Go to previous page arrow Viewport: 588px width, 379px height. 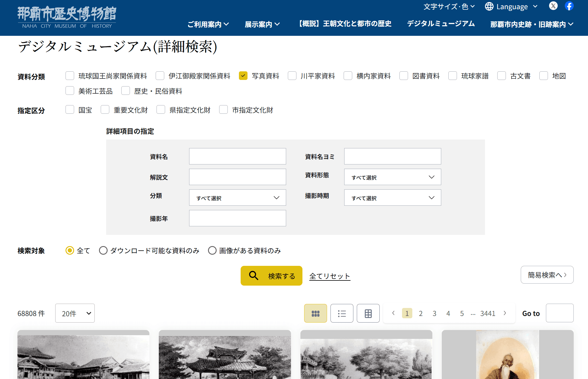(393, 313)
